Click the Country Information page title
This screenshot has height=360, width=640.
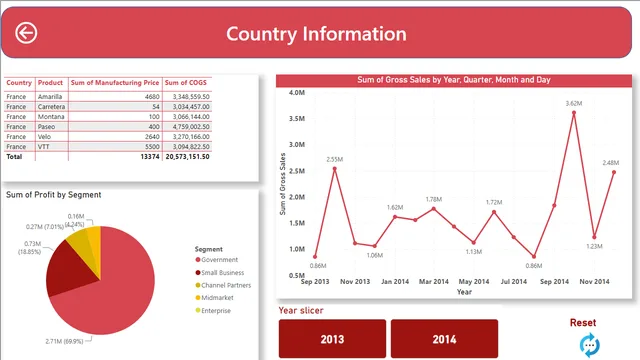click(x=316, y=33)
